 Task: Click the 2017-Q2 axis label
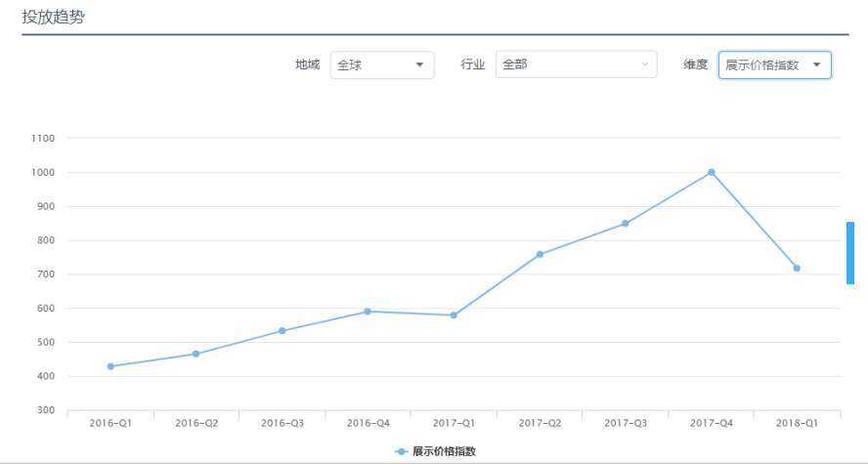point(540,423)
